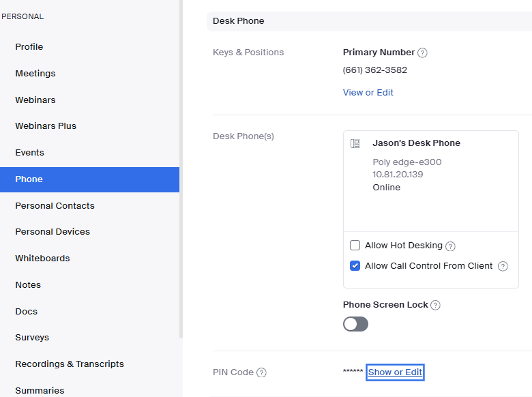Select Webinars Plus from sidebar
This screenshot has width=532, height=397.
pyautogui.click(x=46, y=126)
